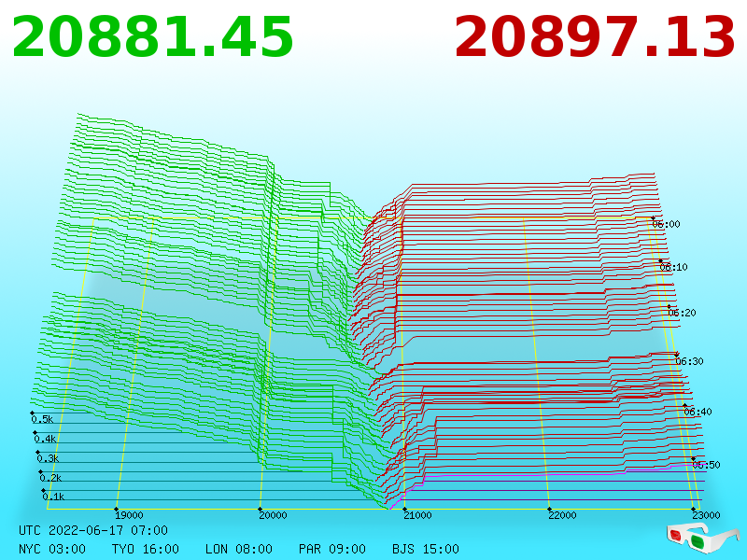Click the 0.4k volume axis label
The width and height of the screenshot is (747, 560).
coord(45,439)
